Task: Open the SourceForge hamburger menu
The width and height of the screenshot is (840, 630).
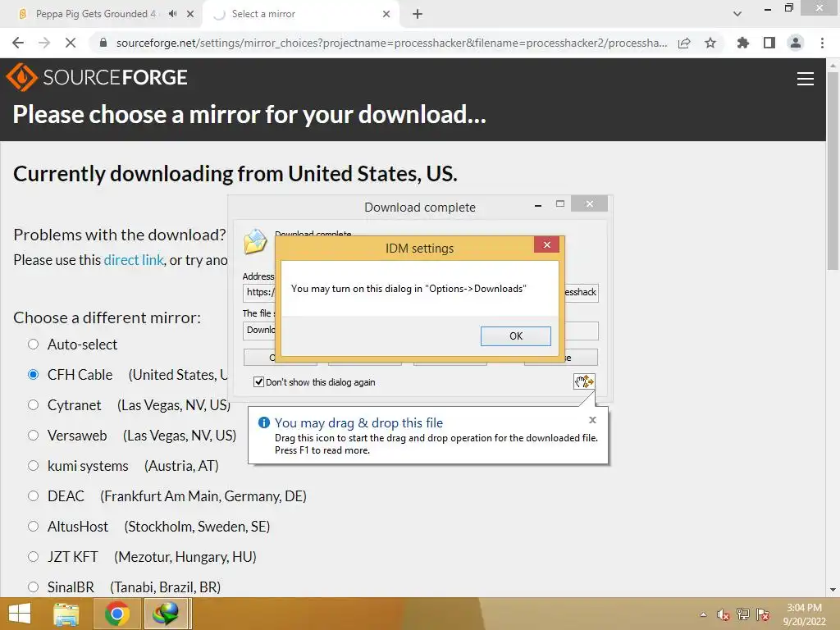Action: pyautogui.click(x=806, y=79)
